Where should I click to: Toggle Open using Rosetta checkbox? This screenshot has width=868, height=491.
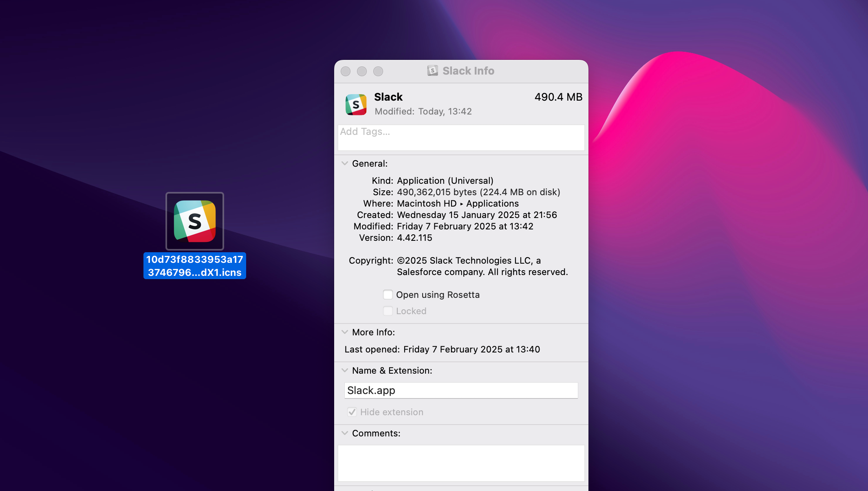[x=388, y=295]
